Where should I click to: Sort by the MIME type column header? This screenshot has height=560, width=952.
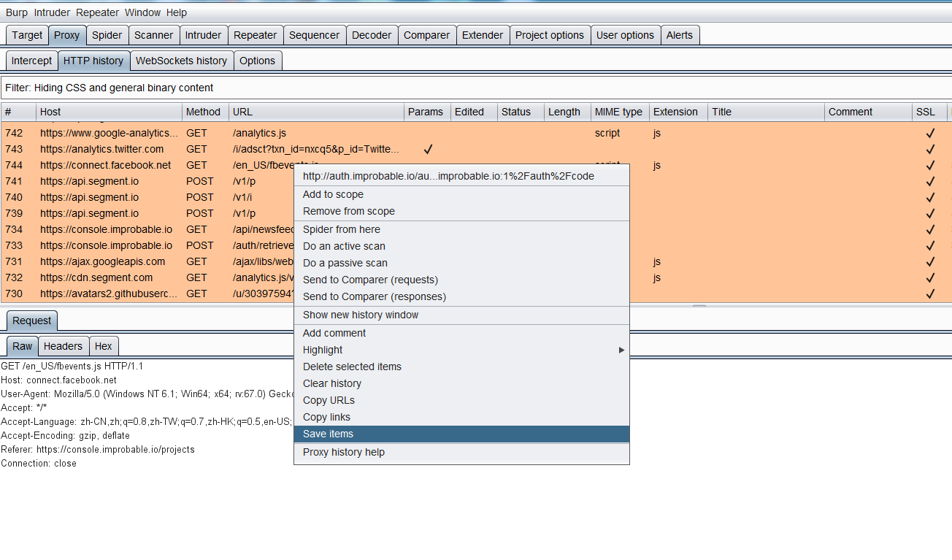tap(620, 112)
